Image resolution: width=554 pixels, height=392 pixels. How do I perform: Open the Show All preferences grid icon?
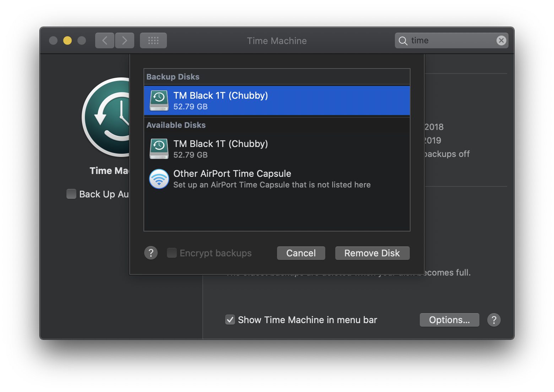[x=153, y=40]
